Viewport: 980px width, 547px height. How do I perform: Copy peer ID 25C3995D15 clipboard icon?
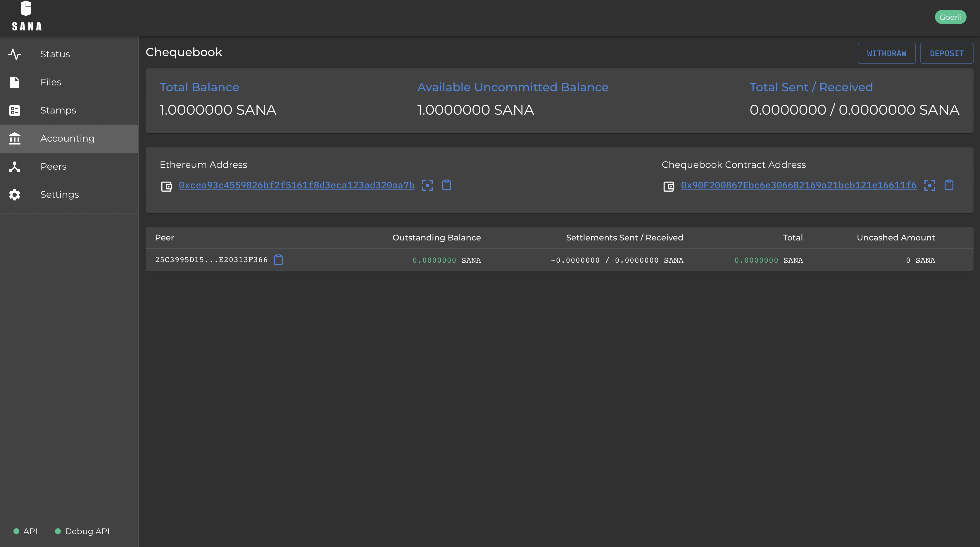[x=279, y=260]
